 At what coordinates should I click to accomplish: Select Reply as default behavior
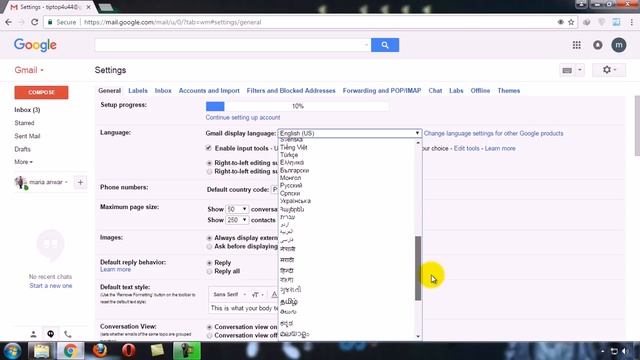point(209,263)
